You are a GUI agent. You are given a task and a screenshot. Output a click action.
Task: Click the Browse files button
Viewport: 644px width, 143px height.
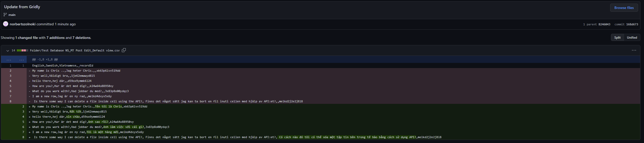tap(624, 8)
